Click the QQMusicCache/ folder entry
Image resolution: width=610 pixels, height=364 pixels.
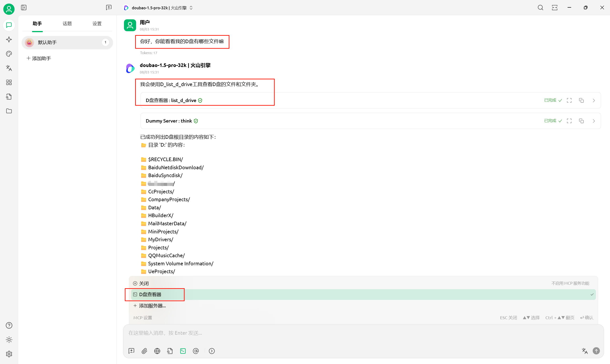pos(166,256)
